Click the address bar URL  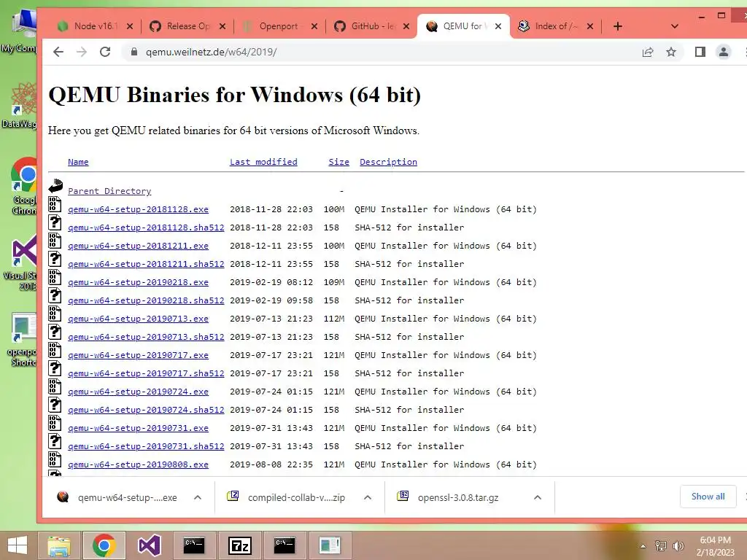(x=211, y=52)
